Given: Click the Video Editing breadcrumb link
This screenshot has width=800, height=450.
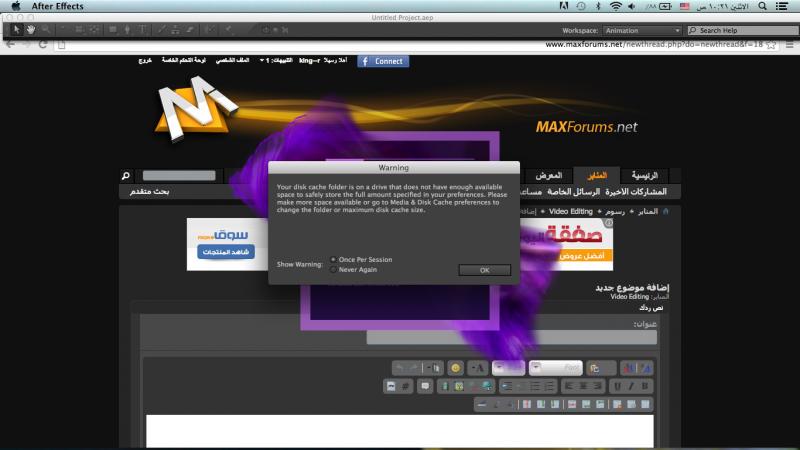Looking at the screenshot, I should click(x=570, y=211).
